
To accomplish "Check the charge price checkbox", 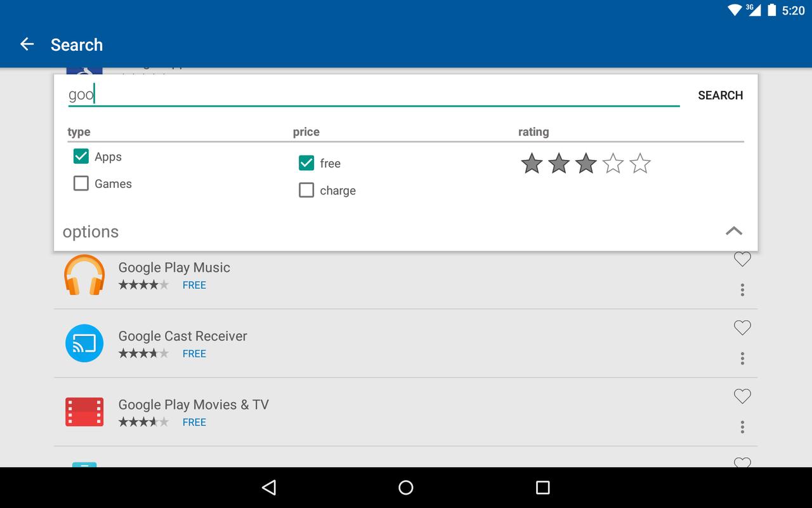I will pyautogui.click(x=306, y=190).
